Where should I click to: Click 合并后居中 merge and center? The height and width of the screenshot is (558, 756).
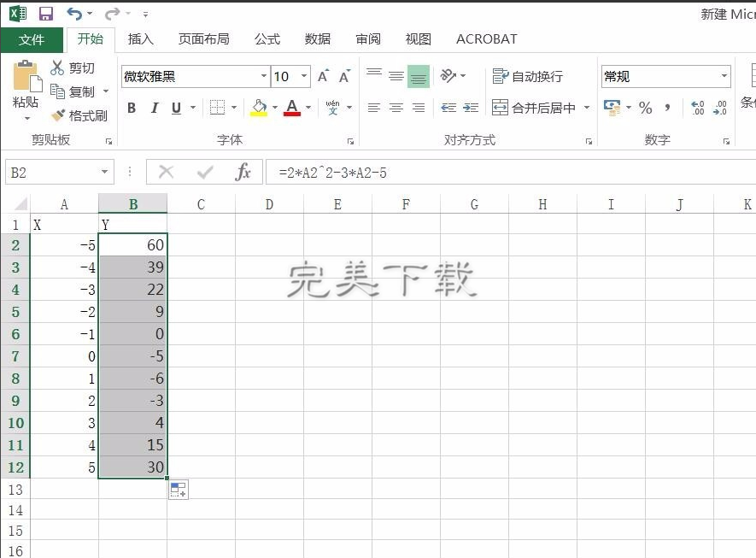534,108
